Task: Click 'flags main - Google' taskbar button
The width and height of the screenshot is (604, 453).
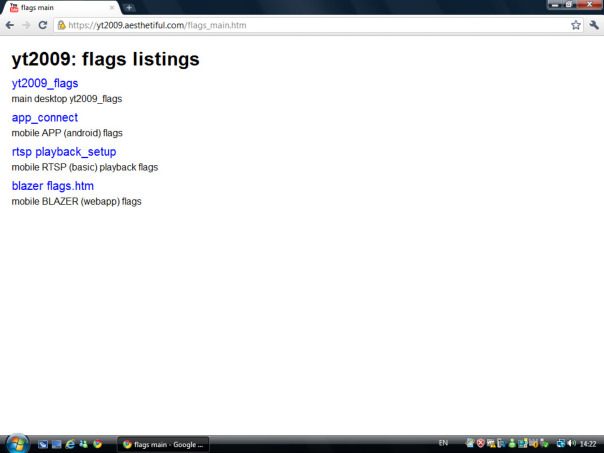Action: pyautogui.click(x=163, y=443)
